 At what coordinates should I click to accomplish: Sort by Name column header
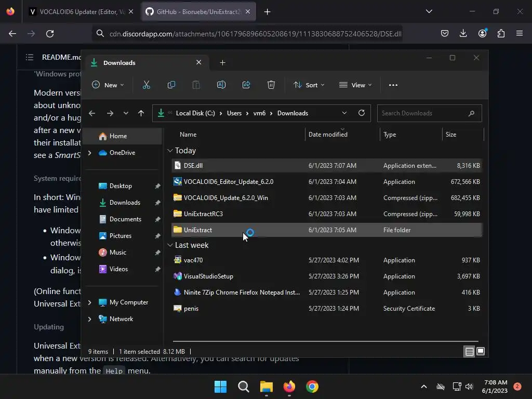tap(188, 135)
